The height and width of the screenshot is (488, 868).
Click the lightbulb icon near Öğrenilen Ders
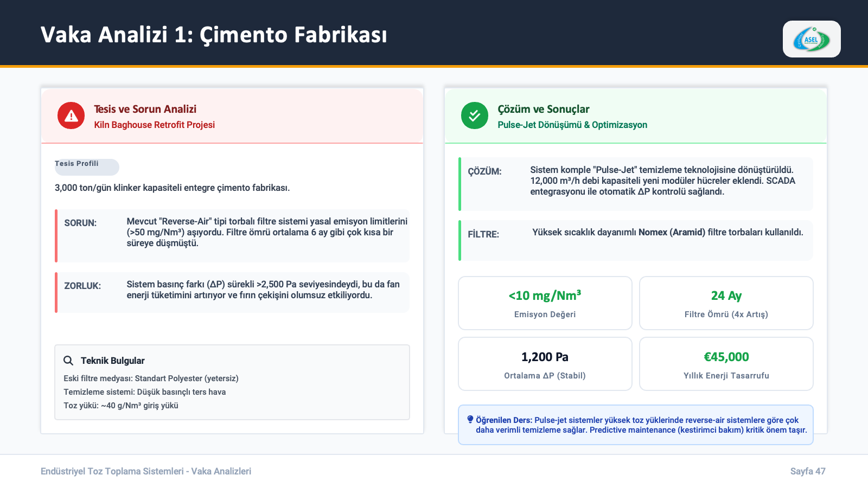pos(470,419)
